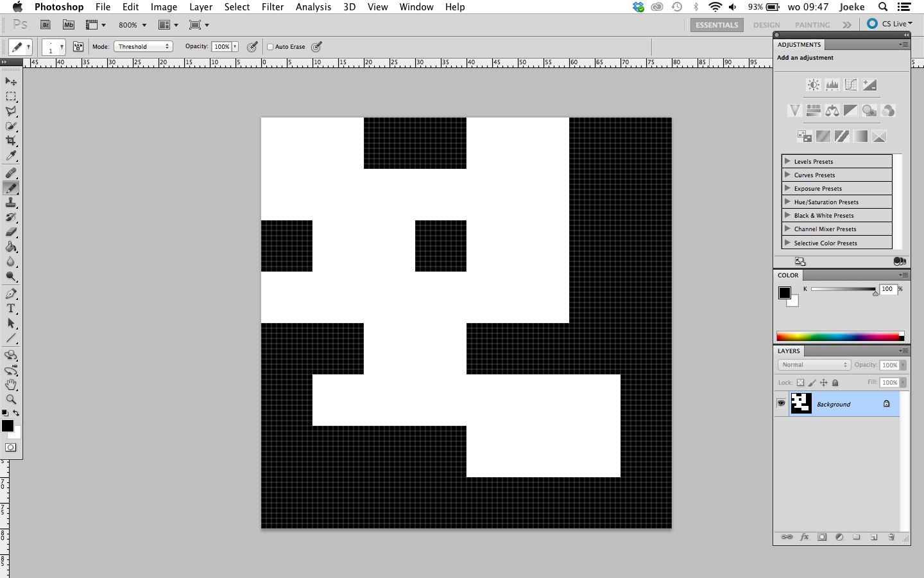Screen dimensions: 924x578
Task: Select the Dodge tool
Action: tap(11, 276)
